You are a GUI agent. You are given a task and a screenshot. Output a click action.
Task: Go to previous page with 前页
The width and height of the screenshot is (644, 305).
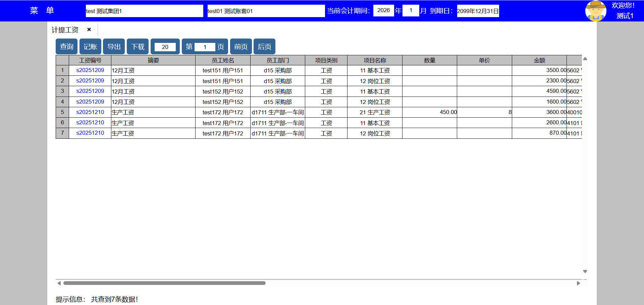(241, 47)
